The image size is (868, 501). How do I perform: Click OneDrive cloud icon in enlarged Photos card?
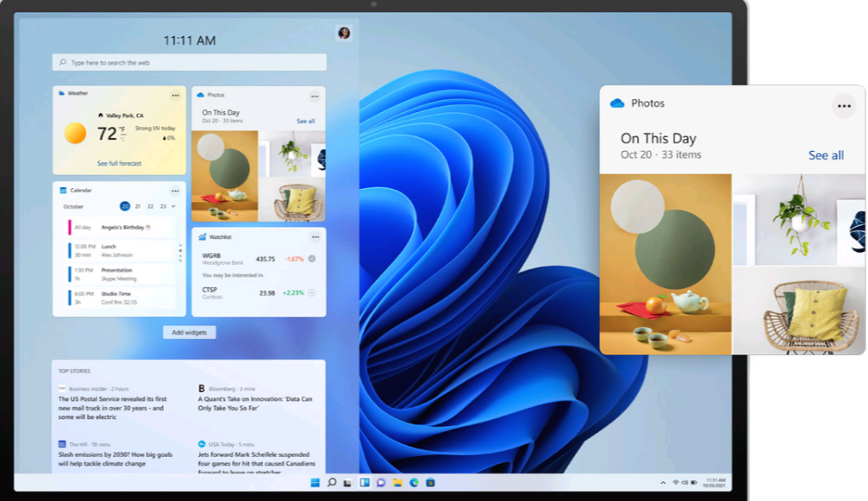click(617, 103)
